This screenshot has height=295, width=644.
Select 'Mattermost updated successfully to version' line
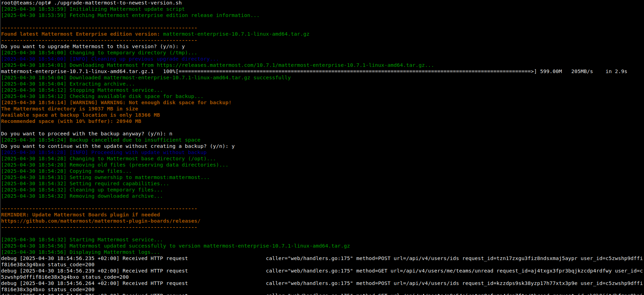tap(176, 246)
